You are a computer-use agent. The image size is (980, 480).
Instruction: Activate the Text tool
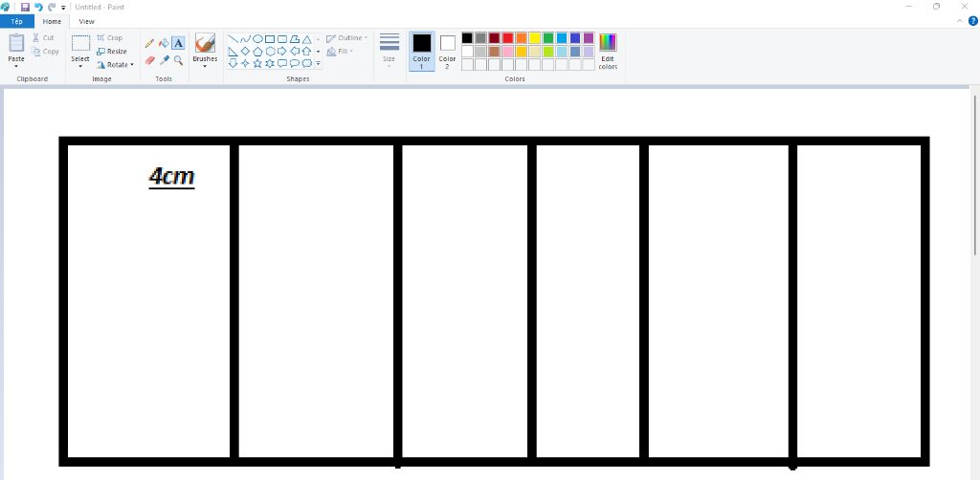(x=178, y=43)
